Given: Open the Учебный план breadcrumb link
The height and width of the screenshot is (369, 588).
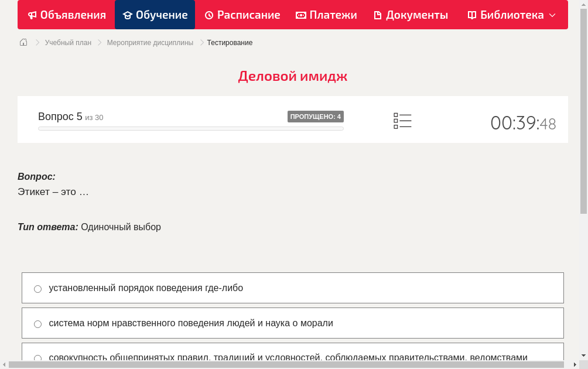Looking at the screenshot, I should (69, 42).
